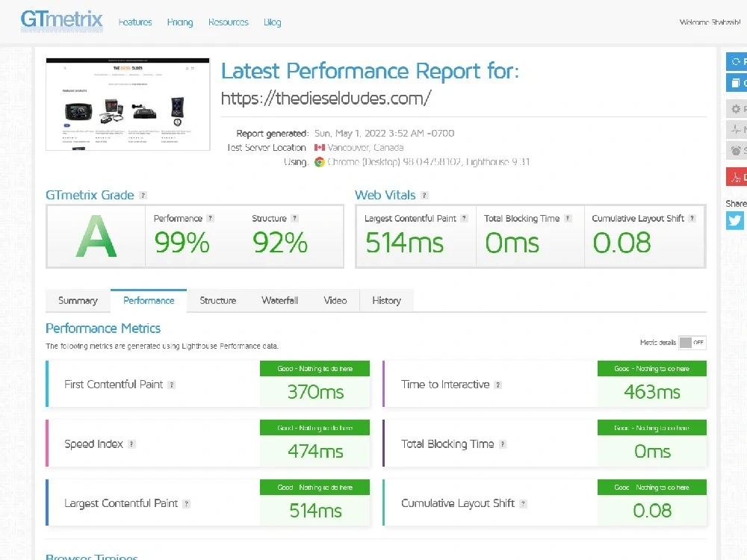Image resolution: width=747 pixels, height=560 pixels.
Task: Click the help icon beside Time to Interactive
Action: (498, 385)
